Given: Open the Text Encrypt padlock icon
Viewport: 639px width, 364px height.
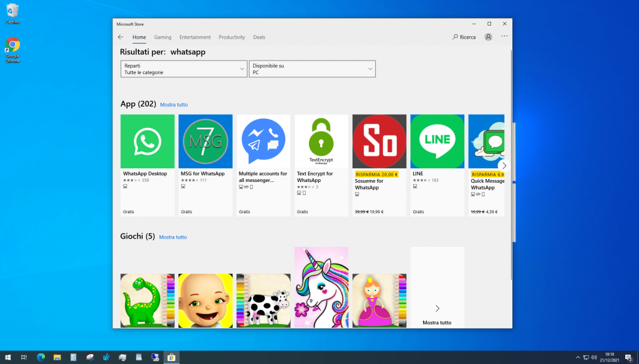Looking at the screenshot, I should [321, 141].
